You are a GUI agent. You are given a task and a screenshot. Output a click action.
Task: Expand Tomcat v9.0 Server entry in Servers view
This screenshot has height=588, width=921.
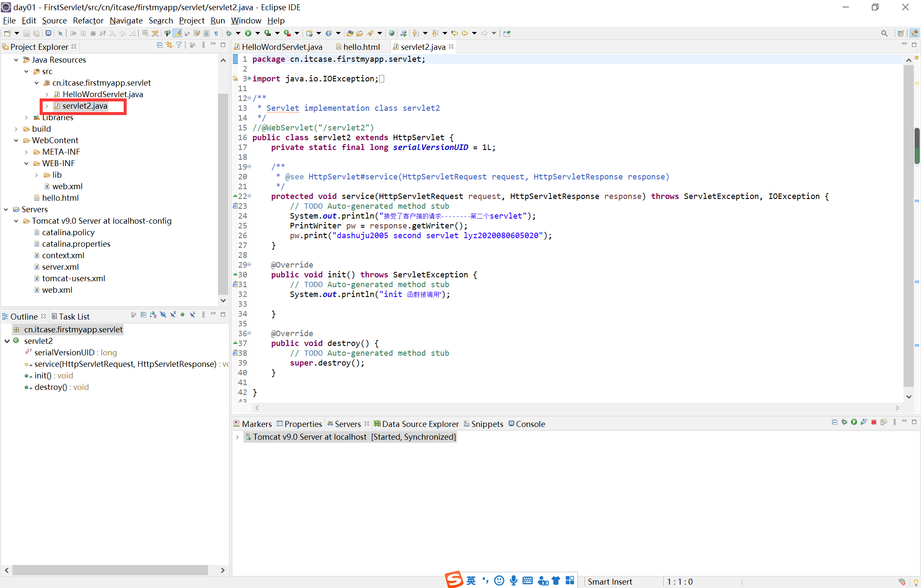(x=237, y=437)
